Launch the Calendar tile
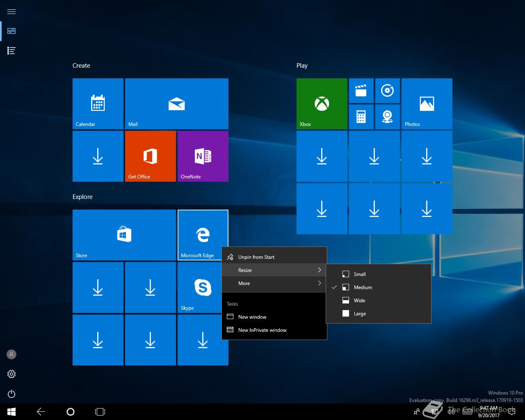The image size is (525, 420). [x=98, y=104]
